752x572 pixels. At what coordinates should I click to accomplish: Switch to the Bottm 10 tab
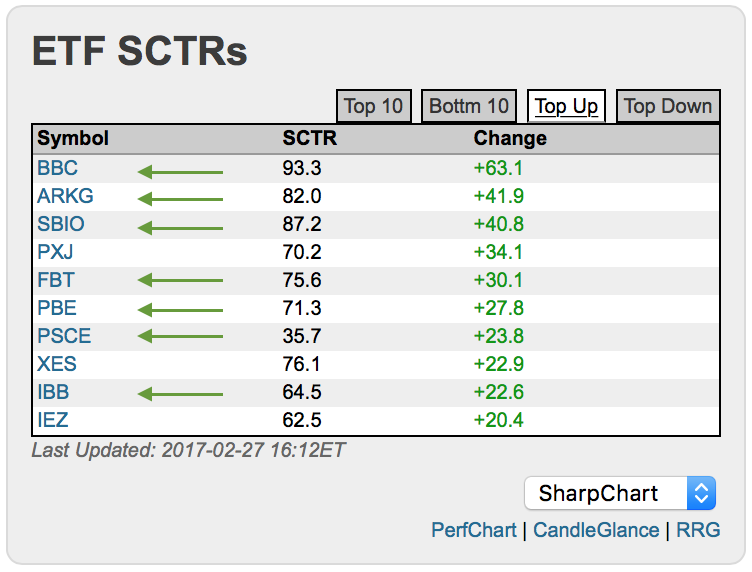click(x=469, y=106)
